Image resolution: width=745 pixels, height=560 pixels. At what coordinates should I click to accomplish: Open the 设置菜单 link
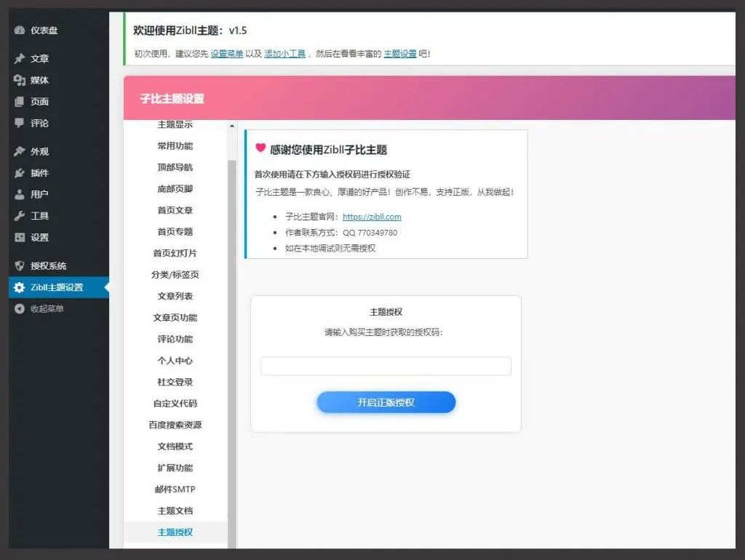(227, 54)
